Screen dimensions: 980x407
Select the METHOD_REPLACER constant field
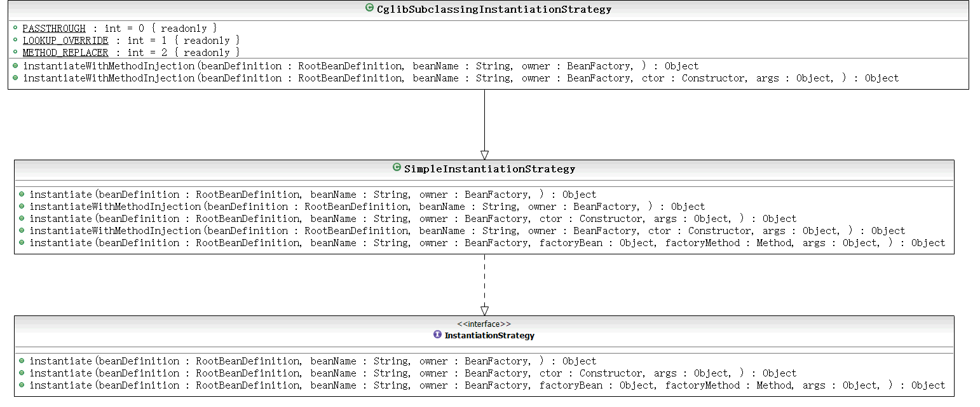pos(132,53)
